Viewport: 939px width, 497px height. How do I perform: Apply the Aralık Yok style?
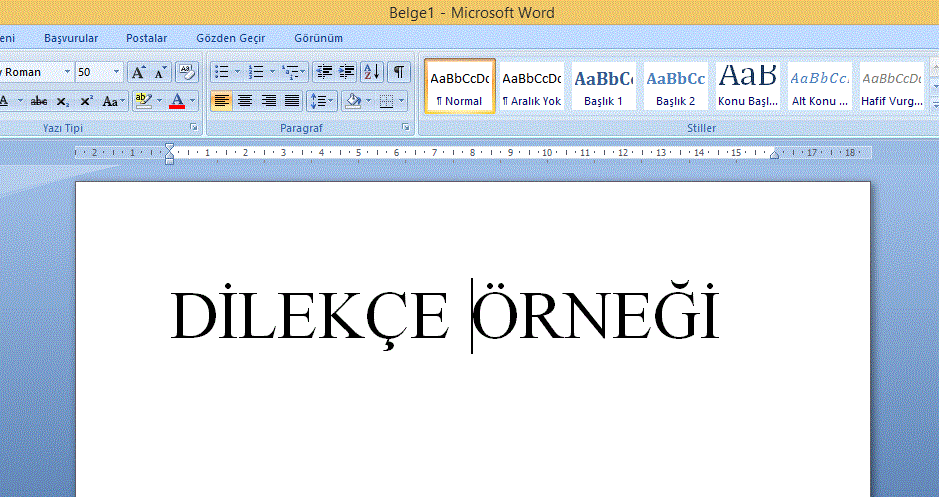click(532, 86)
